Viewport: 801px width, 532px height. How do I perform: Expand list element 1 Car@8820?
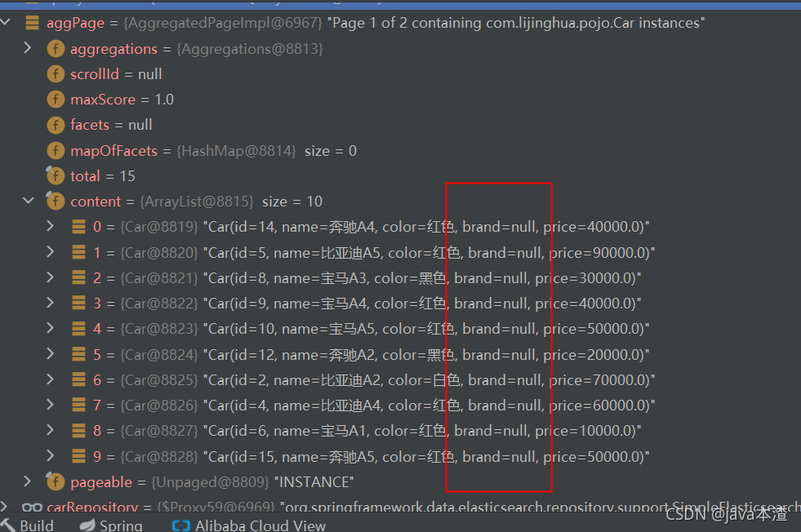[50, 251]
